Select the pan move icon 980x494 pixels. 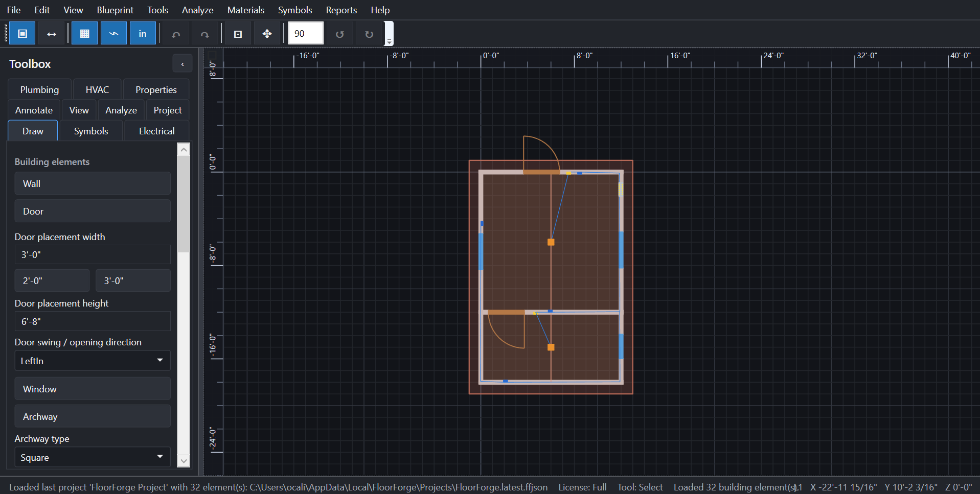[x=267, y=34]
